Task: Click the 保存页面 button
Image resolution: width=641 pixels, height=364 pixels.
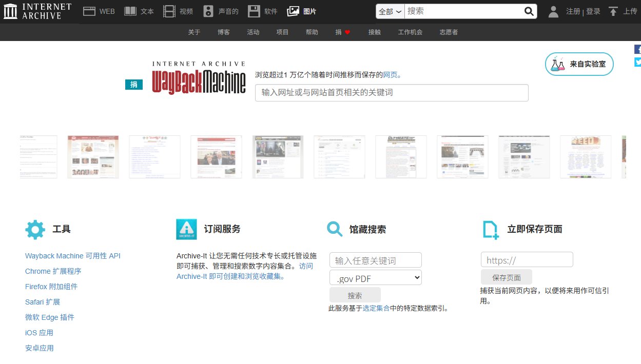Action: [x=507, y=277]
